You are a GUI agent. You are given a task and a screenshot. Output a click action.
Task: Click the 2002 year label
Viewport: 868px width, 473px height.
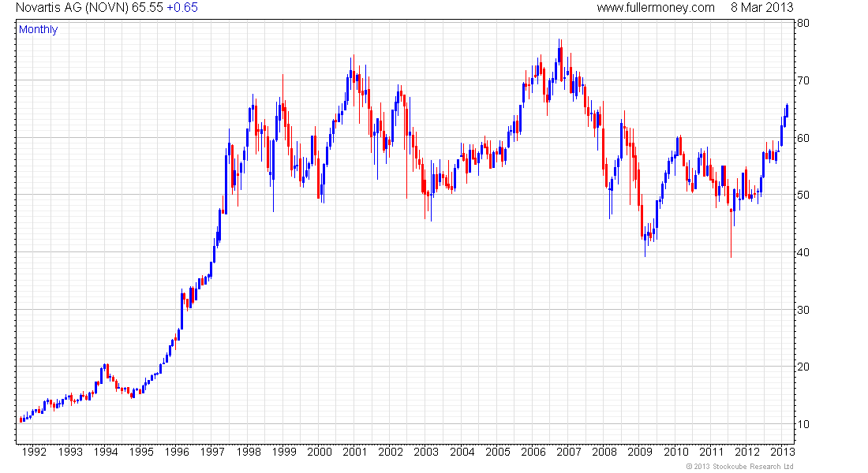point(391,452)
